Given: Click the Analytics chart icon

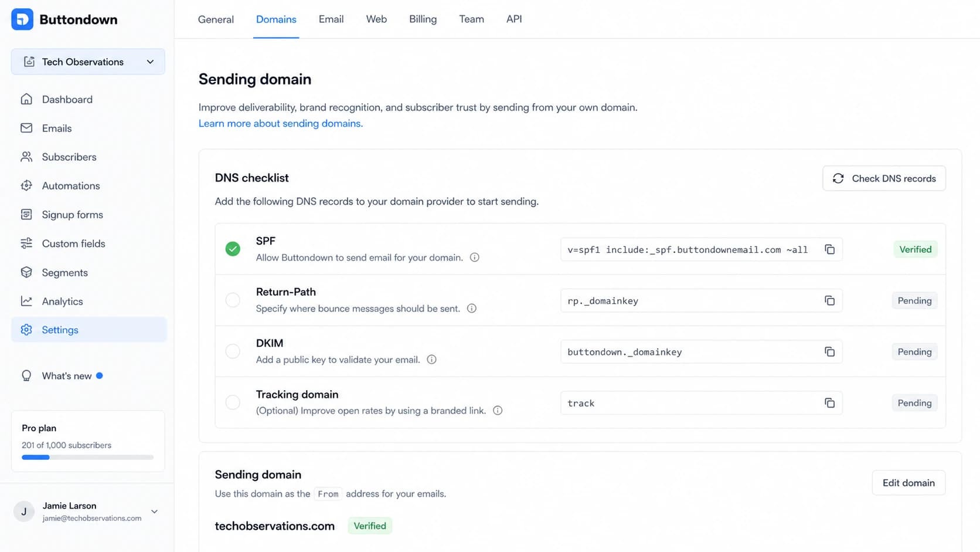Looking at the screenshot, I should coord(26,301).
